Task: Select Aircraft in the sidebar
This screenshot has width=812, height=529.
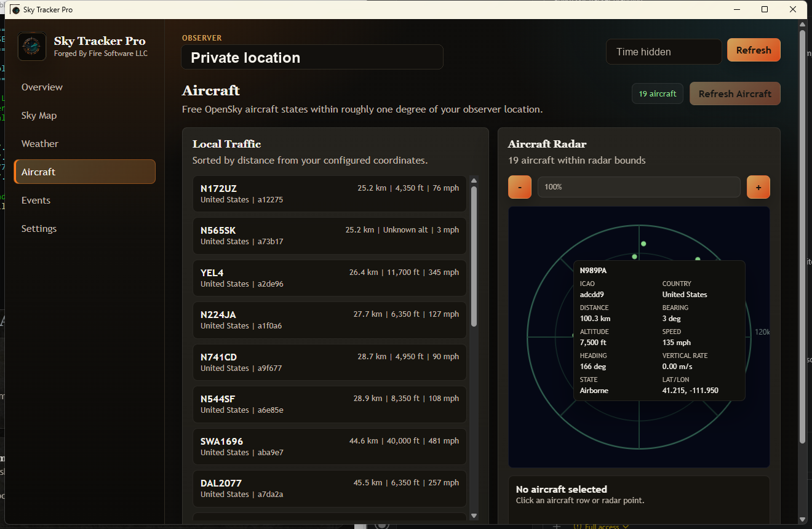Action: coord(84,172)
